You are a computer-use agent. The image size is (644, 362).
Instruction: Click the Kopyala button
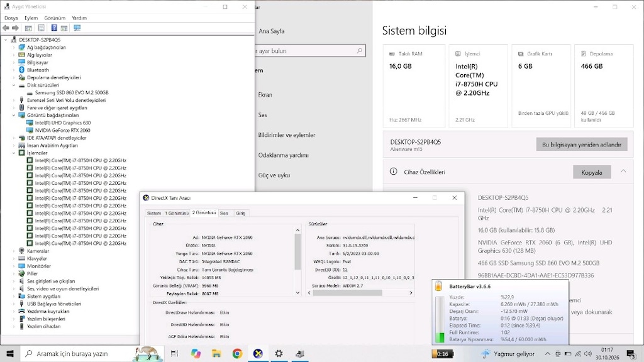pos(592,172)
